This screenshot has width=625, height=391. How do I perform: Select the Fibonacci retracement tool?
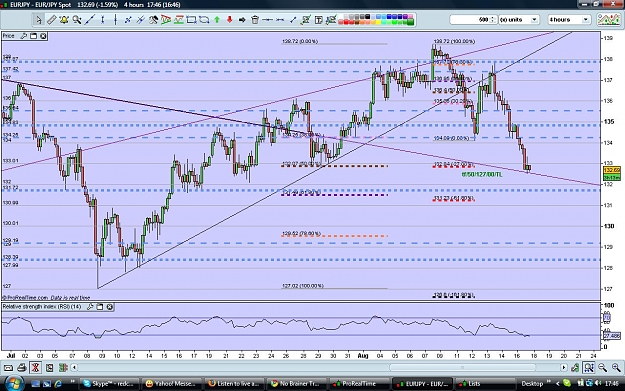tap(179, 20)
